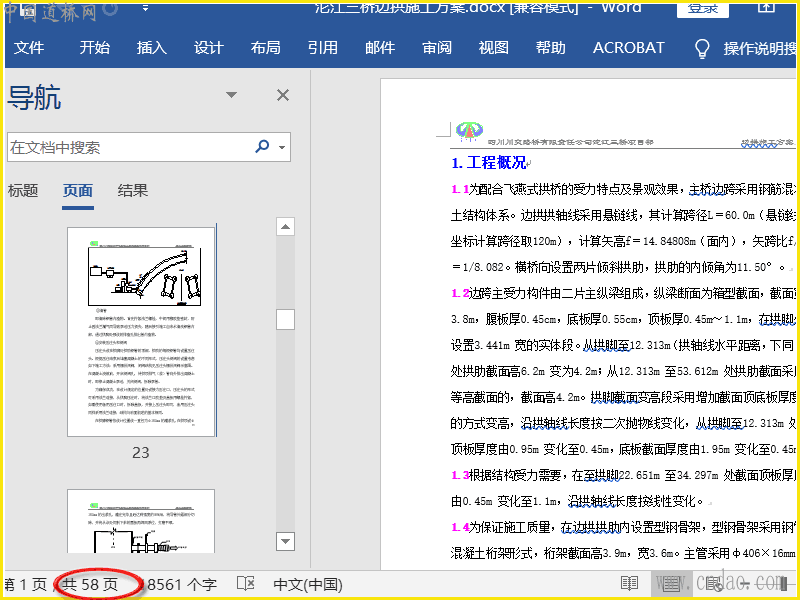
Task: Open the 文件 menu
Action: [29, 48]
